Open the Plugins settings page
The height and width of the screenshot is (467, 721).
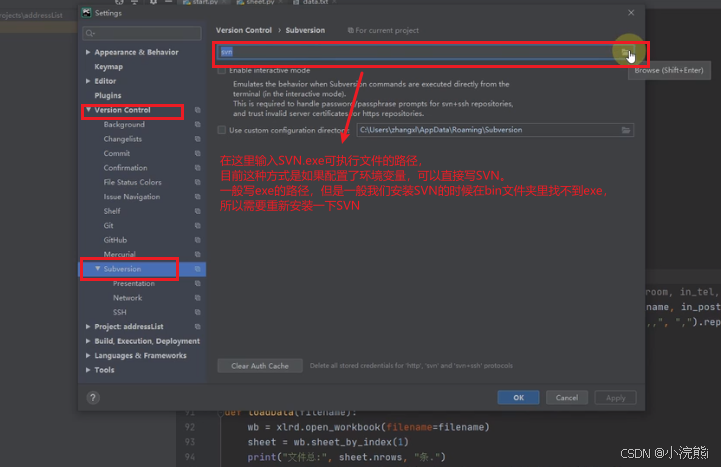[108, 96]
